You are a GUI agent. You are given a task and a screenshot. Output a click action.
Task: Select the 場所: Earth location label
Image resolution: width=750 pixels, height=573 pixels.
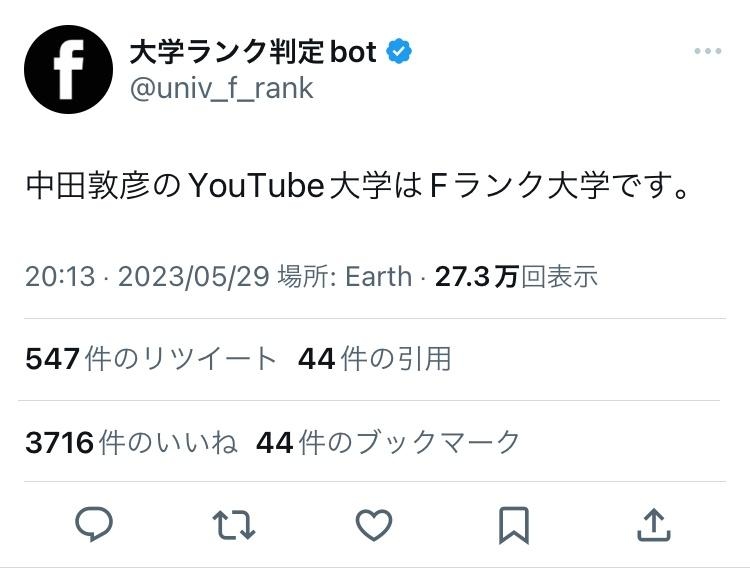(x=345, y=276)
